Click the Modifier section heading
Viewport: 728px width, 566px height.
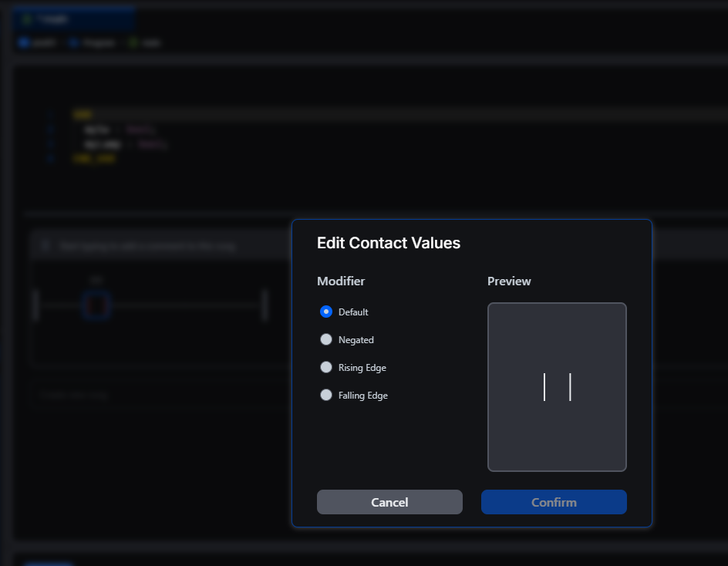341,281
